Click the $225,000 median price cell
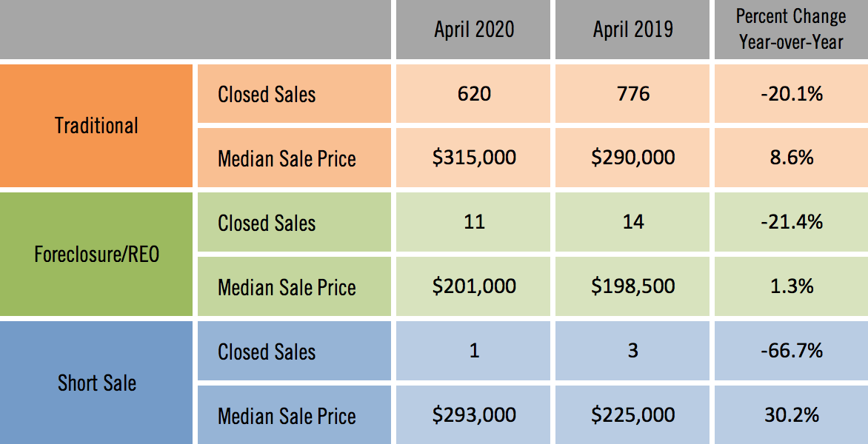The height and width of the screenshot is (444, 868). pyautogui.click(x=632, y=415)
